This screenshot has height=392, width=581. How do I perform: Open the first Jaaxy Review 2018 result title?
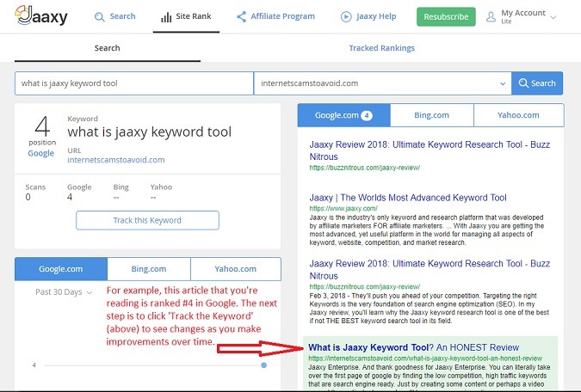pos(430,150)
